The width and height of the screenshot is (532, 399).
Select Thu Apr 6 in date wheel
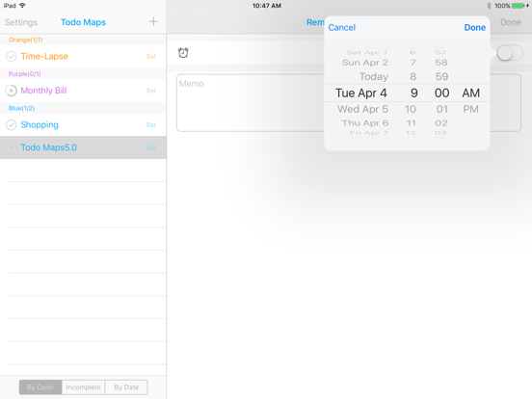coord(365,122)
